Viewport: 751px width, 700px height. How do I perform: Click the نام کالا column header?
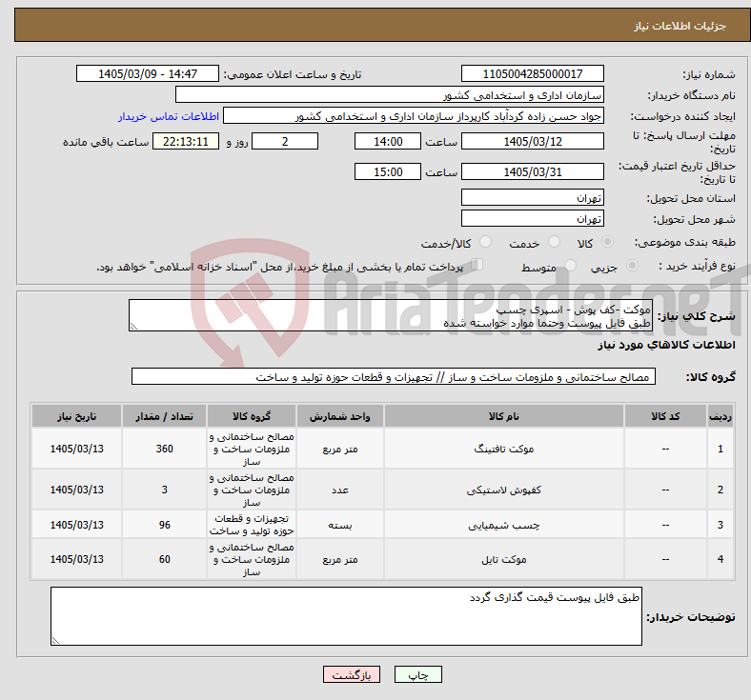(504, 416)
